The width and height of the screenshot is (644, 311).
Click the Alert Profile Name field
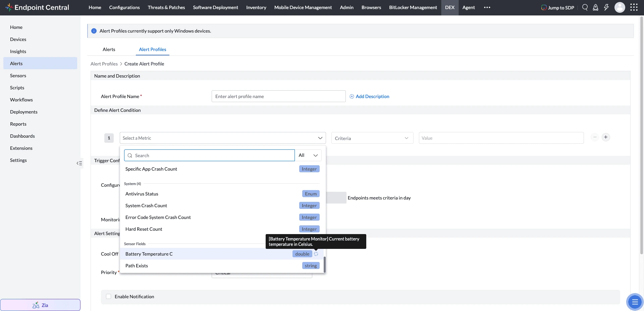click(278, 96)
